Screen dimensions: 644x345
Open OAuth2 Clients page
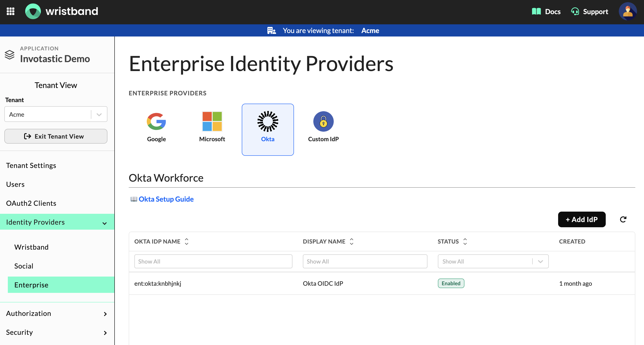click(x=31, y=203)
